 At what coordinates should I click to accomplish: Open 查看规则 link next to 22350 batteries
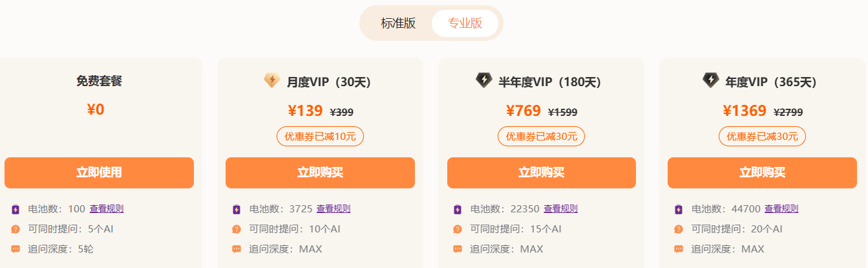click(x=560, y=209)
